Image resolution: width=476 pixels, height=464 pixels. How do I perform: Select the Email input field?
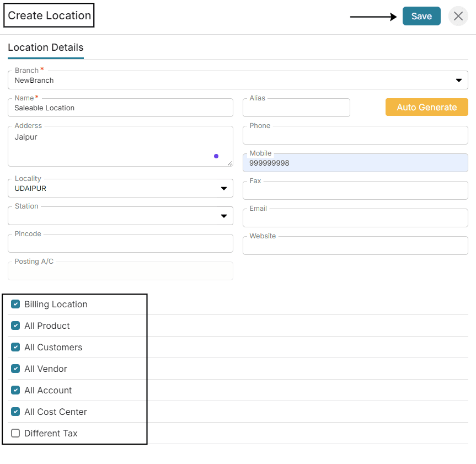click(355, 218)
